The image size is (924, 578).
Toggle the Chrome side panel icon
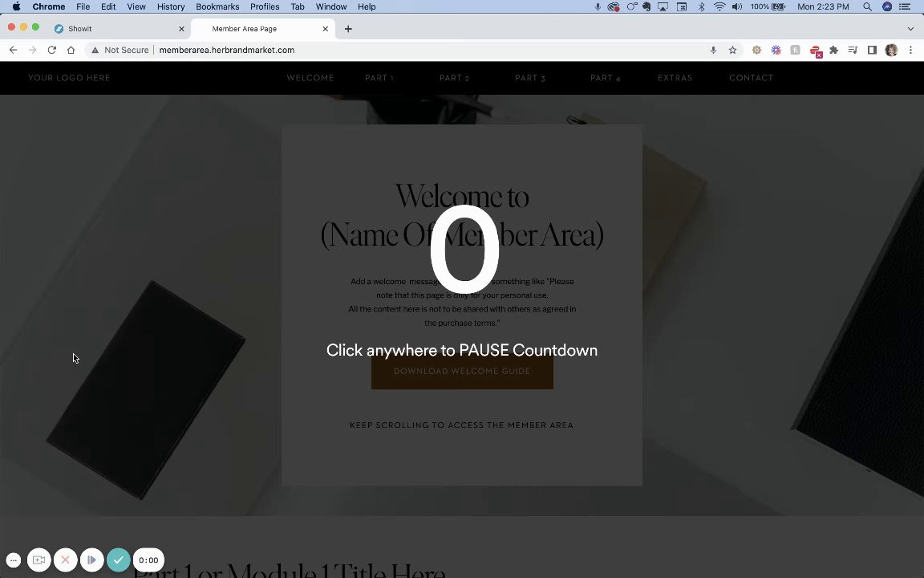(x=872, y=50)
